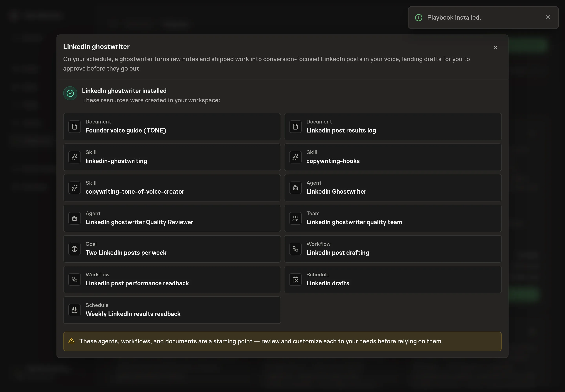This screenshot has height=392, width=565.
Task: Open Two LinkedIn posts per week goal
Action: tap(172, 249)
